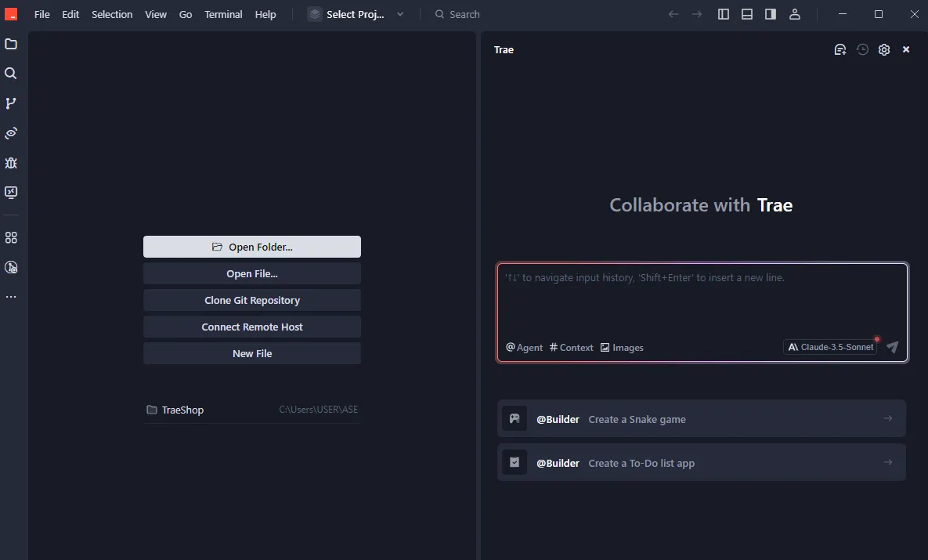Image resolution: width=928 pixels, height=560 pixels.
Task: Click Connect Remote Host button
Action: [252, 327]
